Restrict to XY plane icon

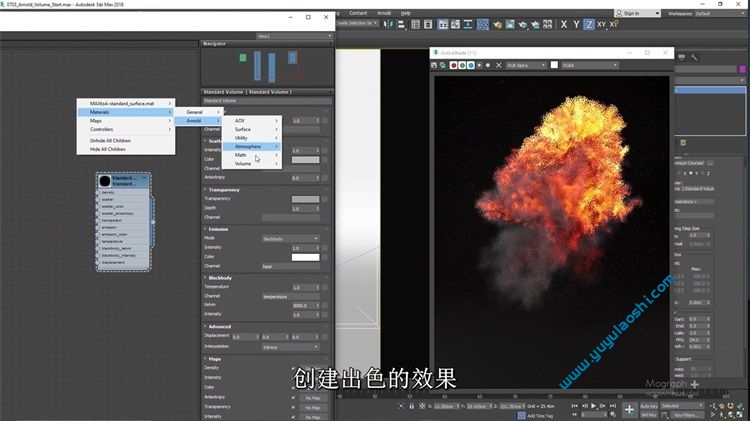pos(601,24)
